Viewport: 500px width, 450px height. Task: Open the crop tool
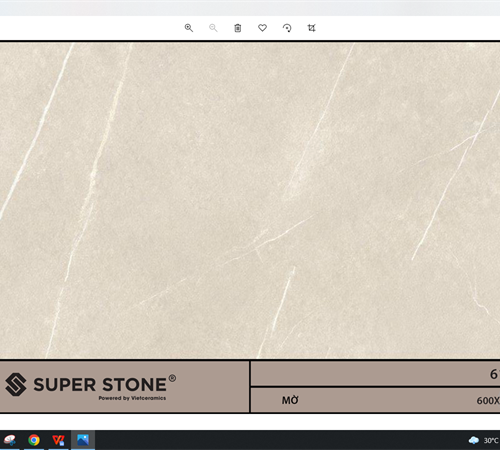coord(311,28)
